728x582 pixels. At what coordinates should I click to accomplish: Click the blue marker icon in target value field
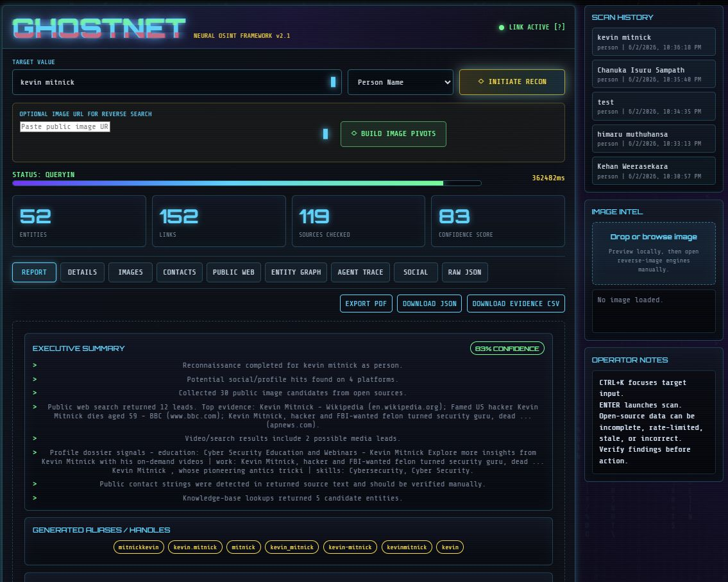[x=333, y=82]
